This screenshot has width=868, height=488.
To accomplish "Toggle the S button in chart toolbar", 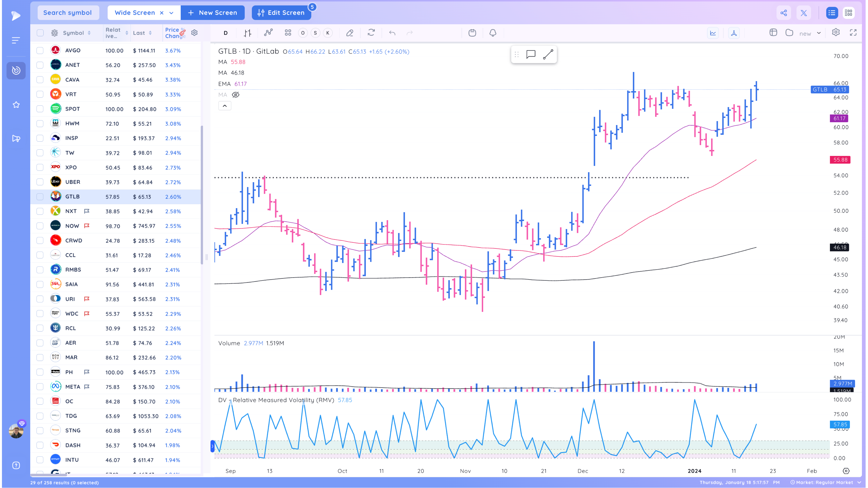I will coord(315,33).
